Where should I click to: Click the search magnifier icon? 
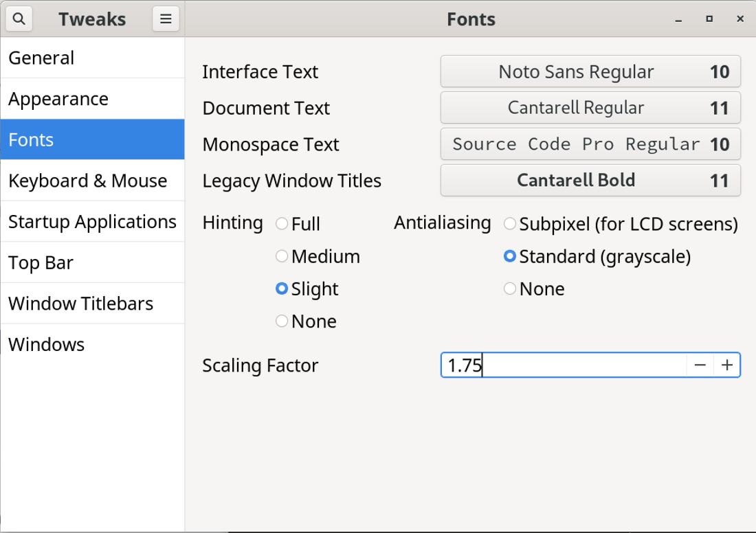point(19,19)
